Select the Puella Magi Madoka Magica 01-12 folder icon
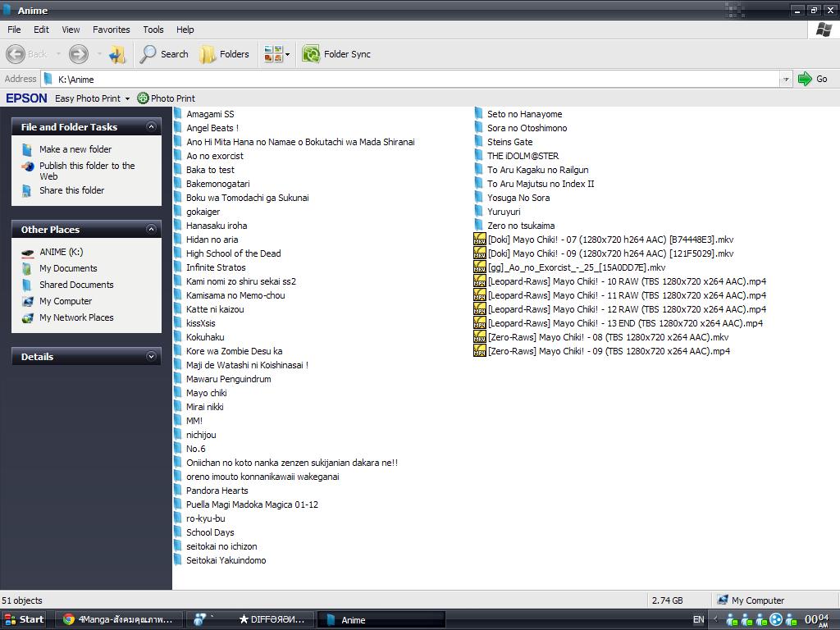Viewport: 840px width, 630px height. click(178, 504)
